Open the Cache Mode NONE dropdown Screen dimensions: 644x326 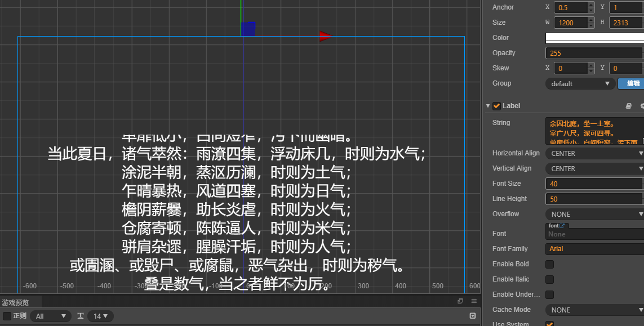pos(595,310)
